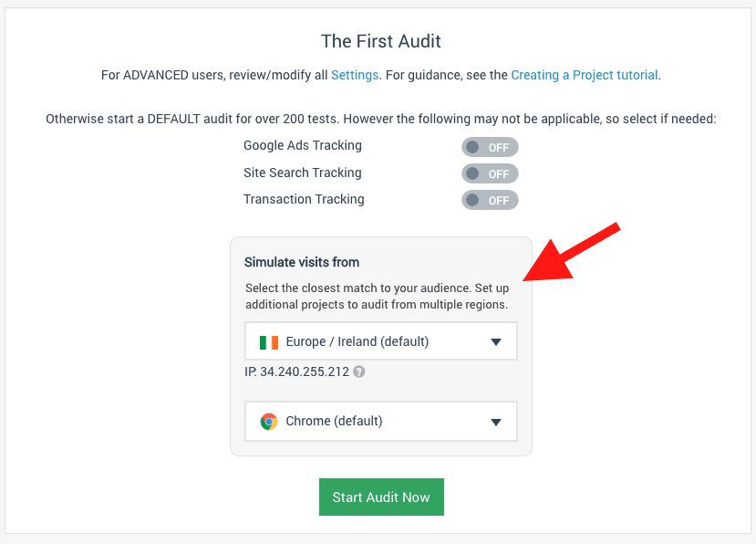756x544 pixels.
Task: Click the IP 34.240.255.212 text
Action: [297, 371]
